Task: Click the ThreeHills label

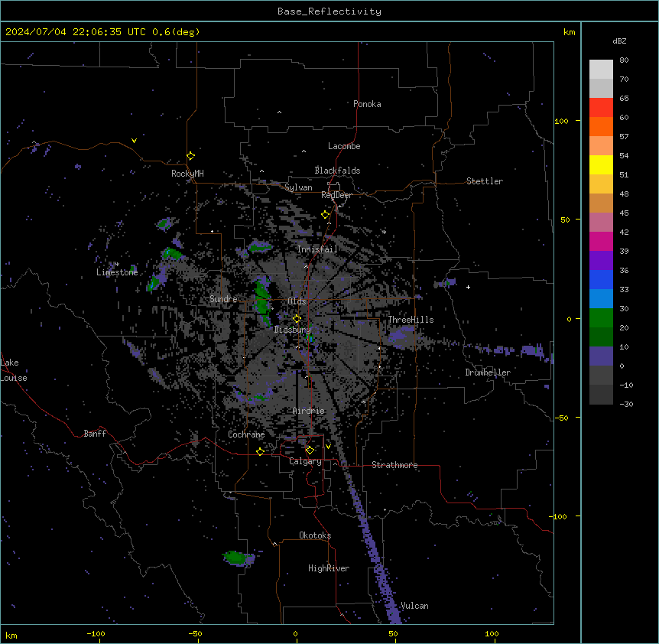Action: coord(411,320)
